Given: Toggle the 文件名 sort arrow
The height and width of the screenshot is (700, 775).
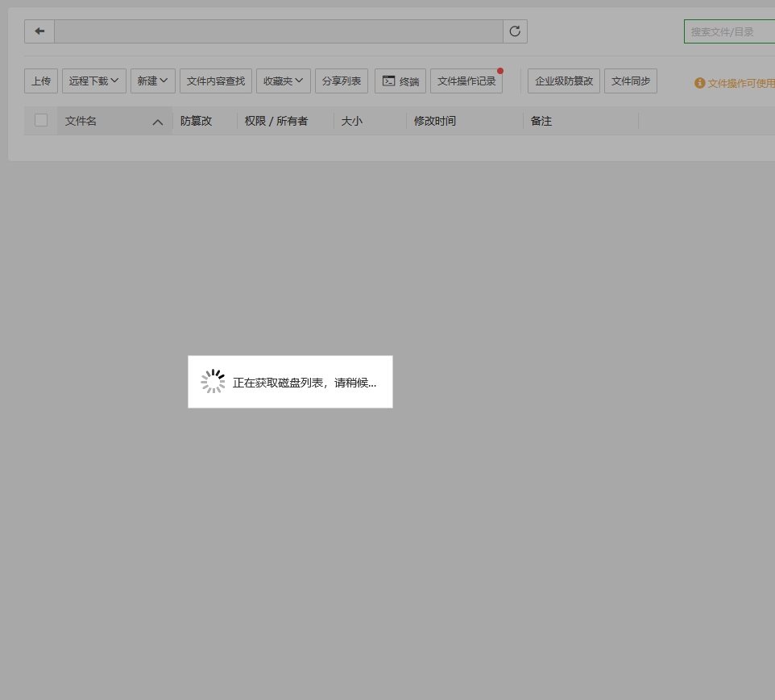Looking at the screenshot, I should (158, 122).
